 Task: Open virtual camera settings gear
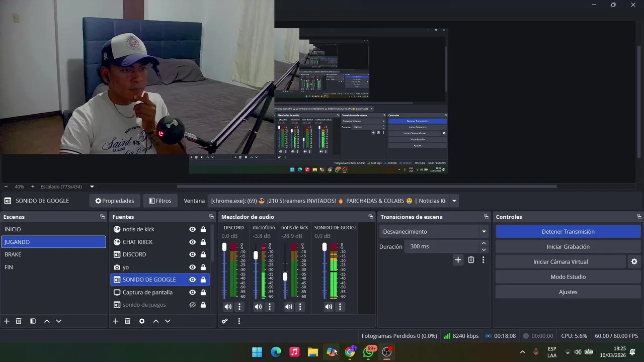point(634,262)
